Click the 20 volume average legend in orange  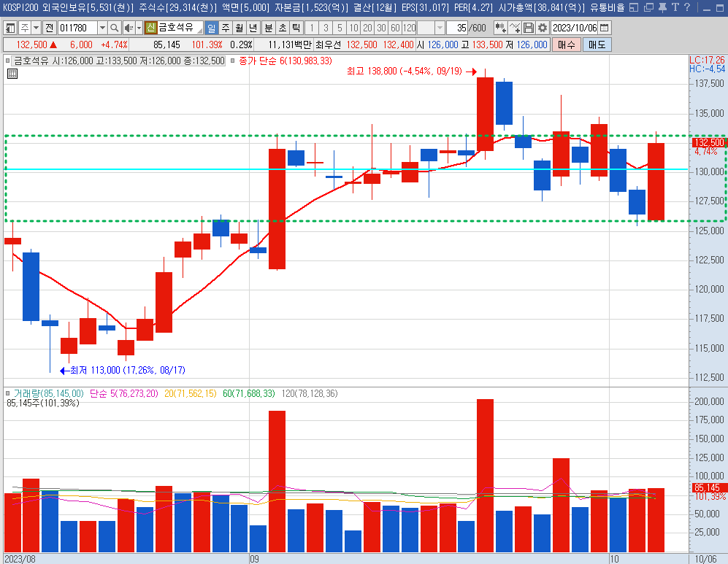click(191, 393)
